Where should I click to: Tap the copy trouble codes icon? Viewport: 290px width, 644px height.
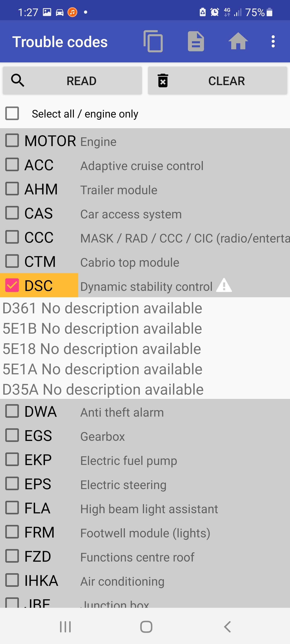(153, 41)
